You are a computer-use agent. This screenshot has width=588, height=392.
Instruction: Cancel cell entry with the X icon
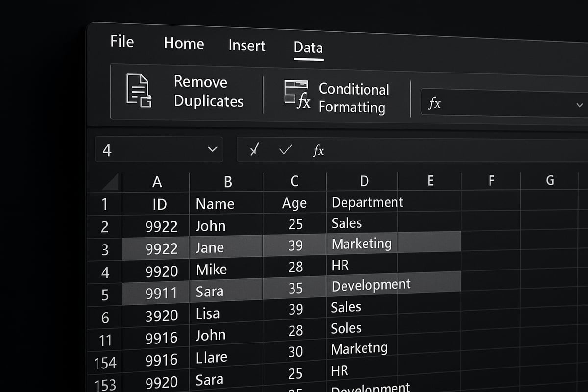254,150
